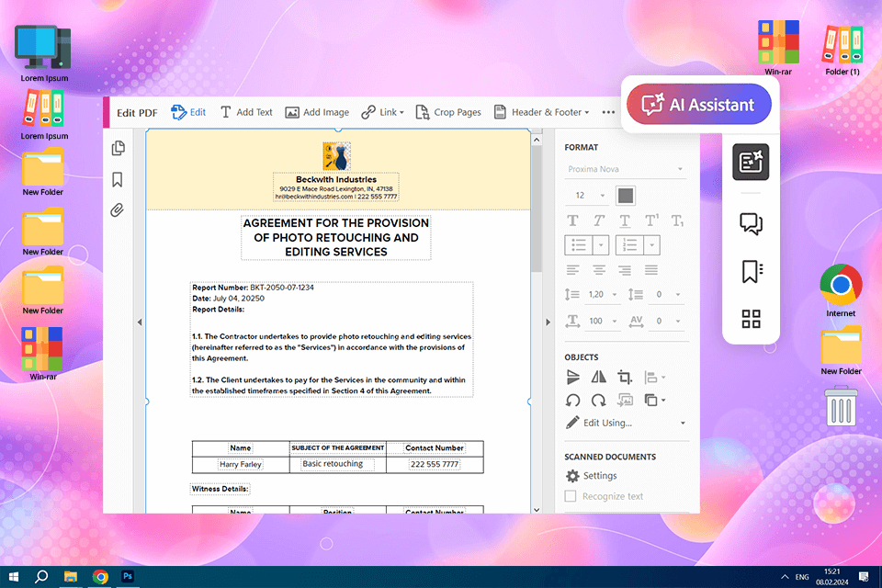882x588 pixels.
Task: Select Crop Pages tool
Action: (448, 112)
